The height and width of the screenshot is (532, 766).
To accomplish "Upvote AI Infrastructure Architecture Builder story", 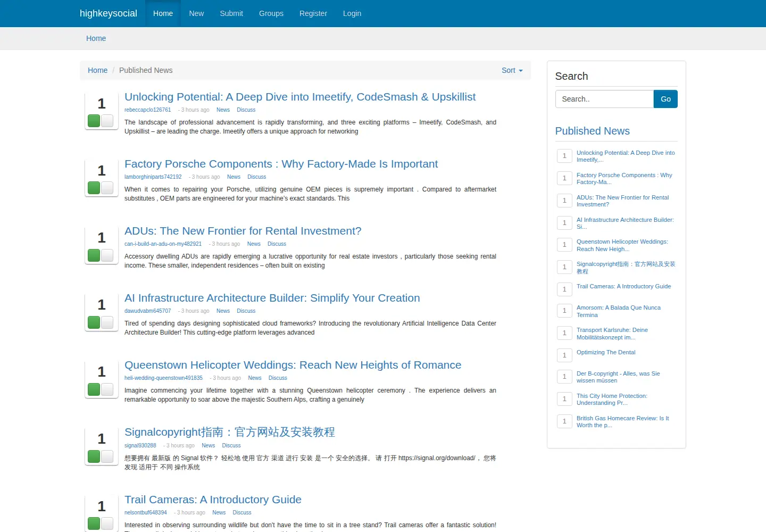I will pos(94,322).
